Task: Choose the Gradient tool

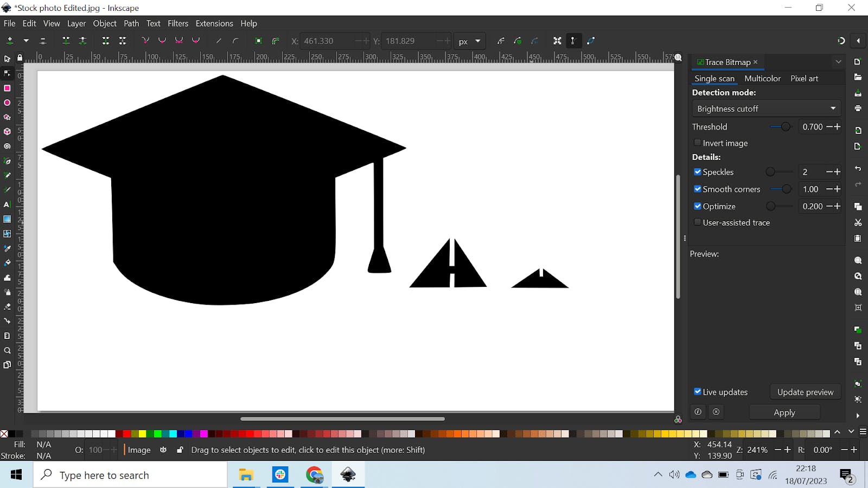Action: point(7,219)
